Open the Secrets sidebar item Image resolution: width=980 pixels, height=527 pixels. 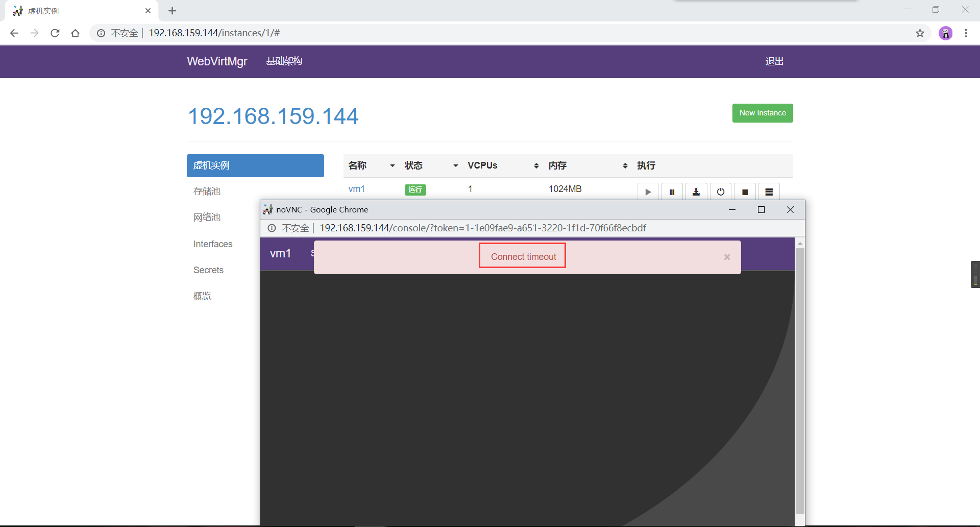tap(208, 270)
